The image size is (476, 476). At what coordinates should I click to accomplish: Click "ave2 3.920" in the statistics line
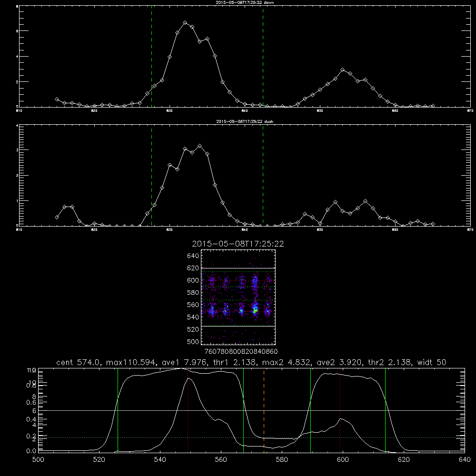339,362
